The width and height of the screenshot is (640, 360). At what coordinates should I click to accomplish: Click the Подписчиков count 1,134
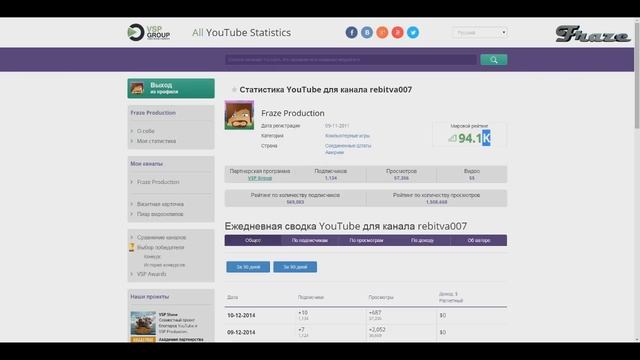pyautogui.click(x=331, y=178)
